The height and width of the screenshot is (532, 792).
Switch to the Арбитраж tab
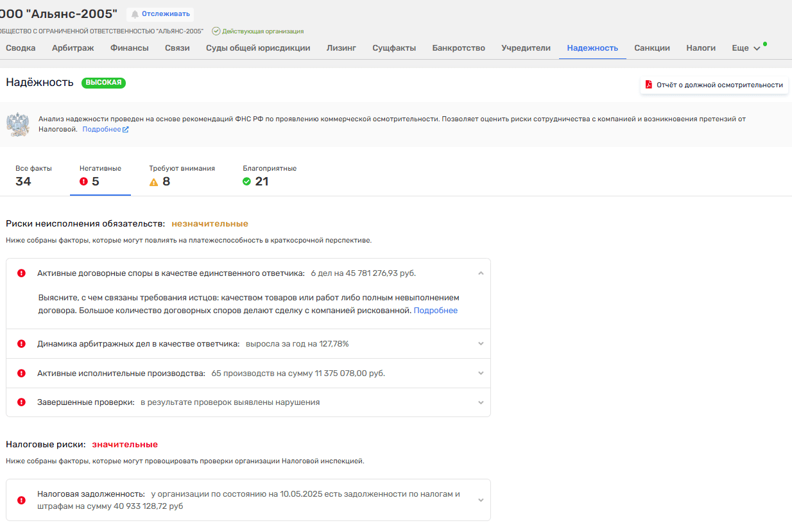coord(73,48)
